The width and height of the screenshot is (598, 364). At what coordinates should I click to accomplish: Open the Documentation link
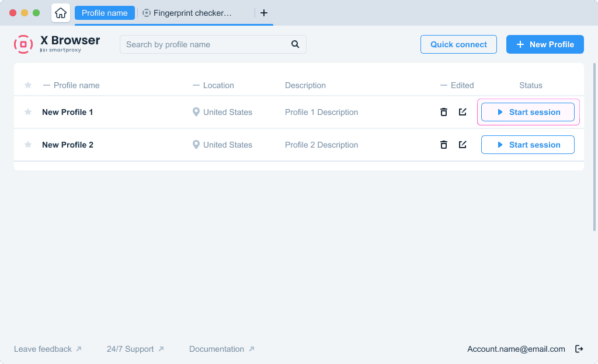(221, 349)
